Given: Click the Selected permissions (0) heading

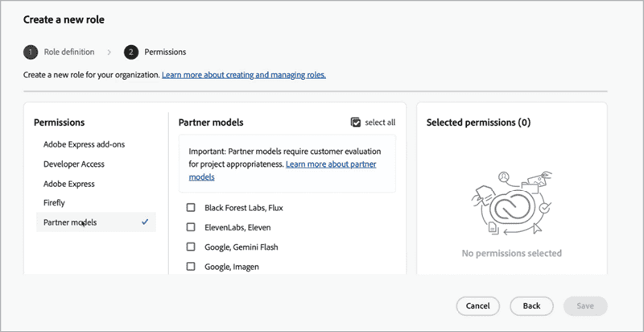Looking at the screenshot, I should coord(478,122).
